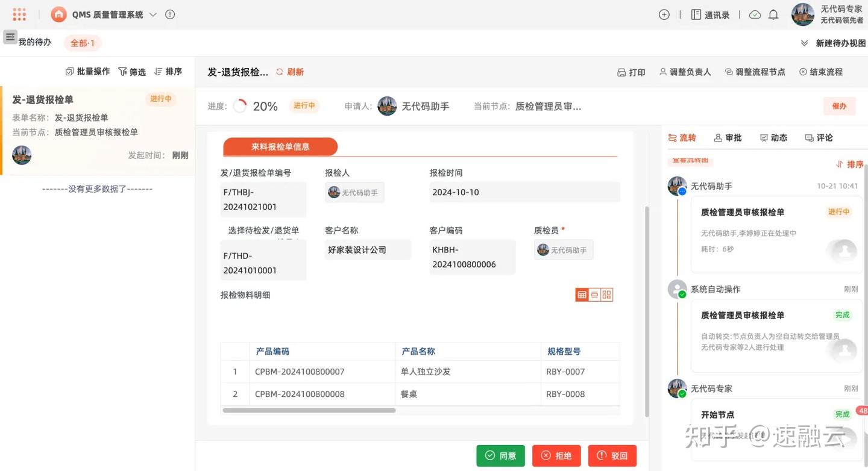Switch material list to single-row list view
Image resolution: width=868 pixels, height=471 pixels.
[x=594, y=294]
